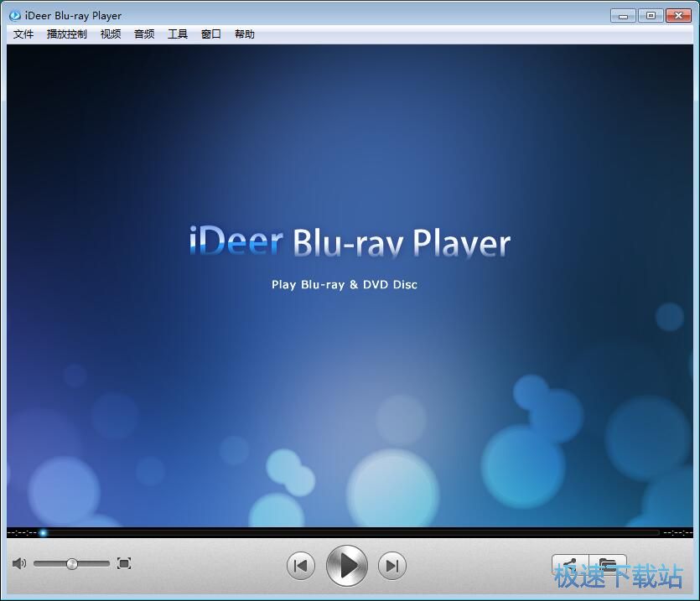
Task: Minimize the iDeer Blu-ray Player window
Action: [623, 16]
